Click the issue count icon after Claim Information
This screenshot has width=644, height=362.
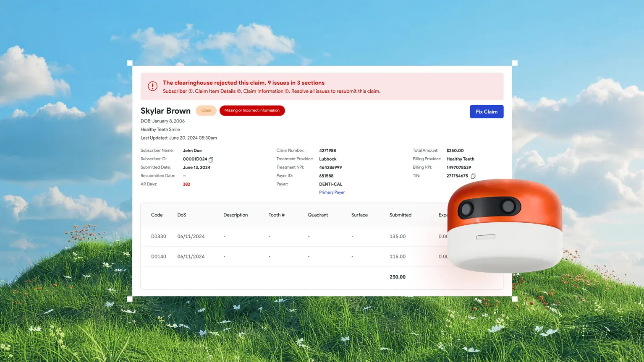point(287,91)
